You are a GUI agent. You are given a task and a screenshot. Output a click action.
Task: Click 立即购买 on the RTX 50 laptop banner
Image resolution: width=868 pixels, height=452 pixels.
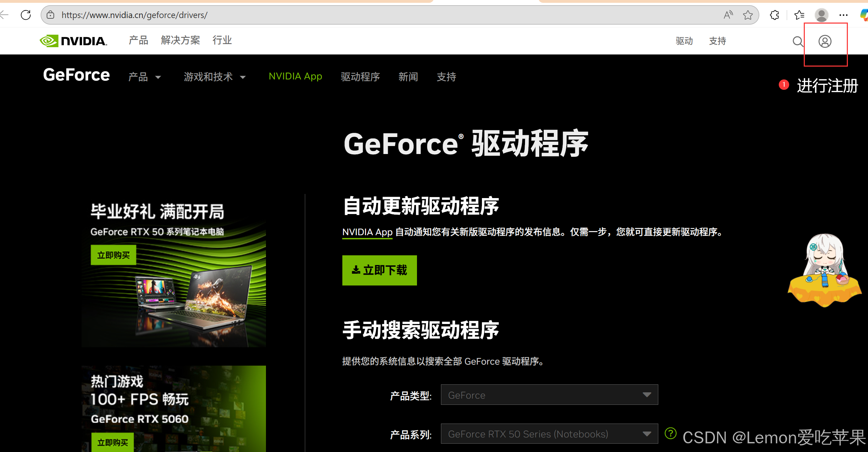(x=114, y=255)
